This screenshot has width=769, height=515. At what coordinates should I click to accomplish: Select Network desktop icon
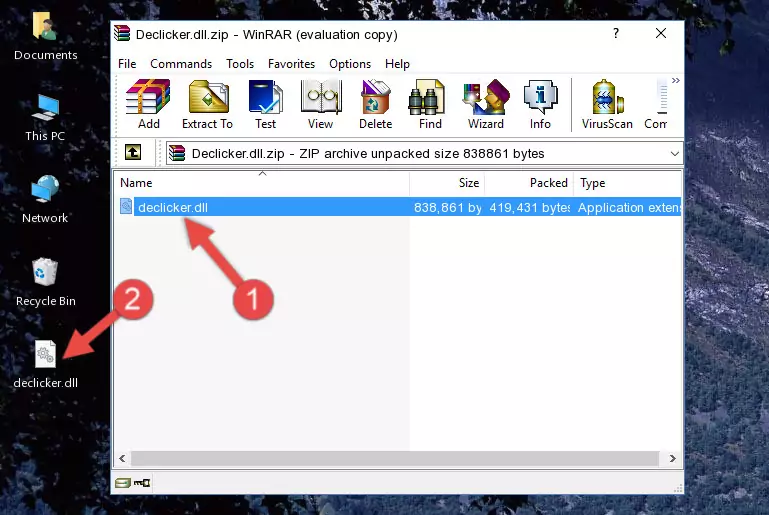(45, 200)
